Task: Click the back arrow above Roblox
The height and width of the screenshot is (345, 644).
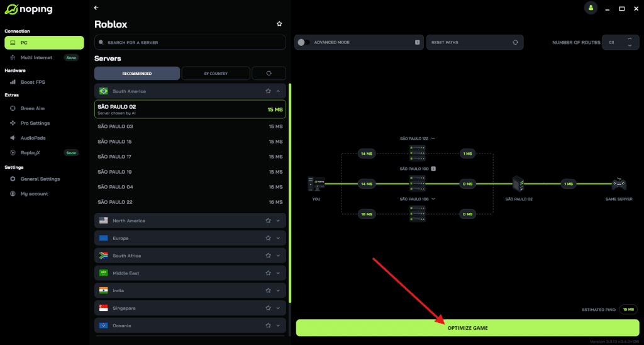Action: coord(96,8)
